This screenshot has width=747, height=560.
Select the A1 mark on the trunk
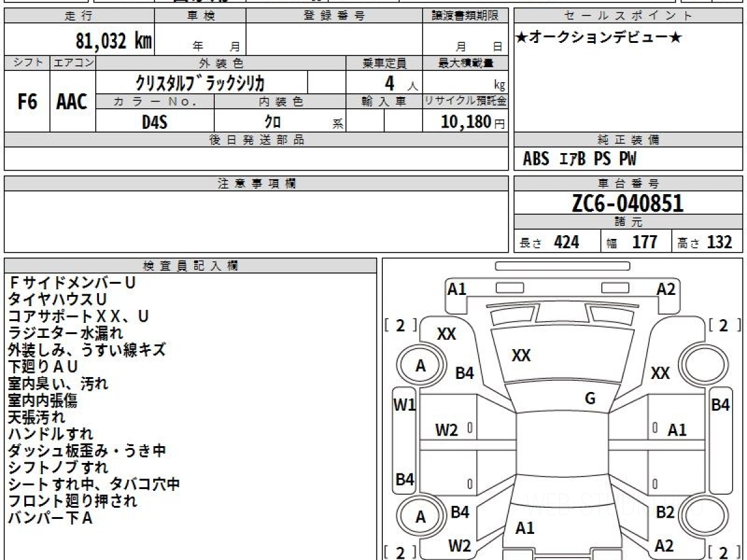[525, 528]
